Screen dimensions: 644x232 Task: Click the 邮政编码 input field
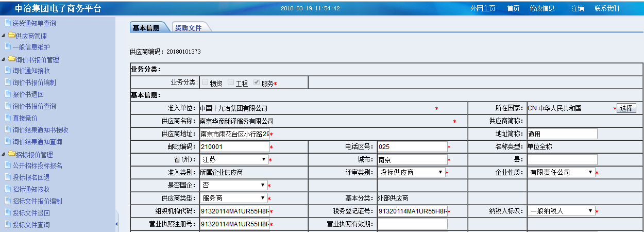pyautogui.click(x=234, y=147)
